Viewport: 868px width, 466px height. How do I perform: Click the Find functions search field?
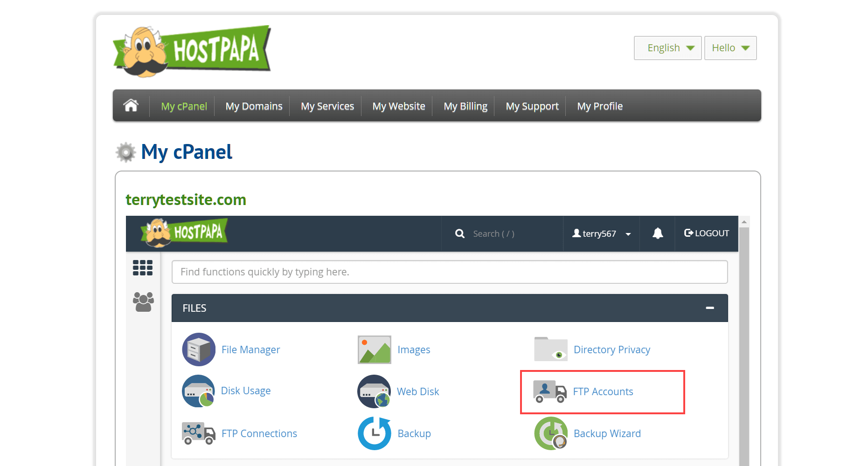click(x=450, y=272)
